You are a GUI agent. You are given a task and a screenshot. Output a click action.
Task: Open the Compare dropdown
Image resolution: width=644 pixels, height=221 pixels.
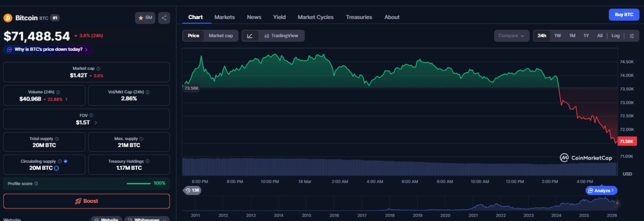(511, 36)
